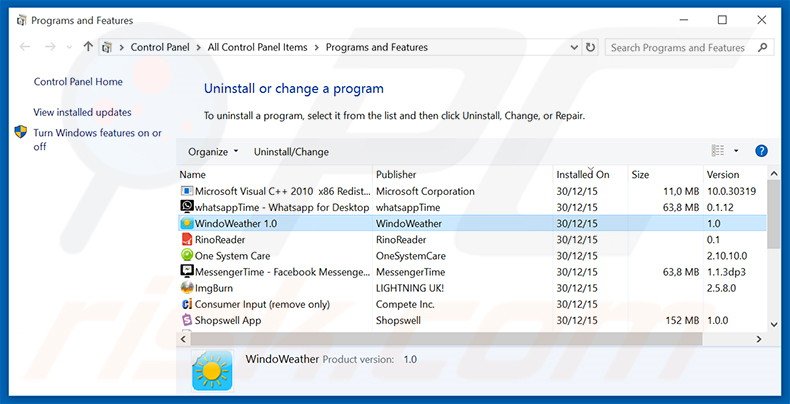Open the help question mark icon

click(x=761, y=151)
